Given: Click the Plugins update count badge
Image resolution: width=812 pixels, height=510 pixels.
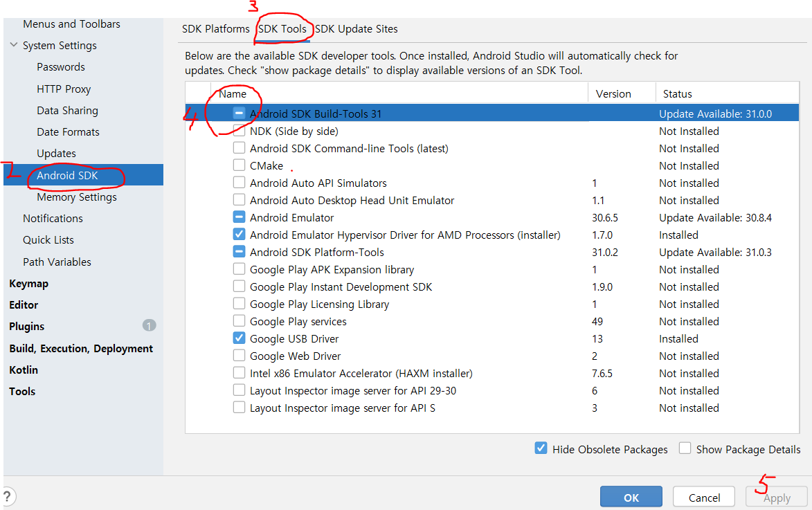Looking at the screenshot, I should pos(149,325).
